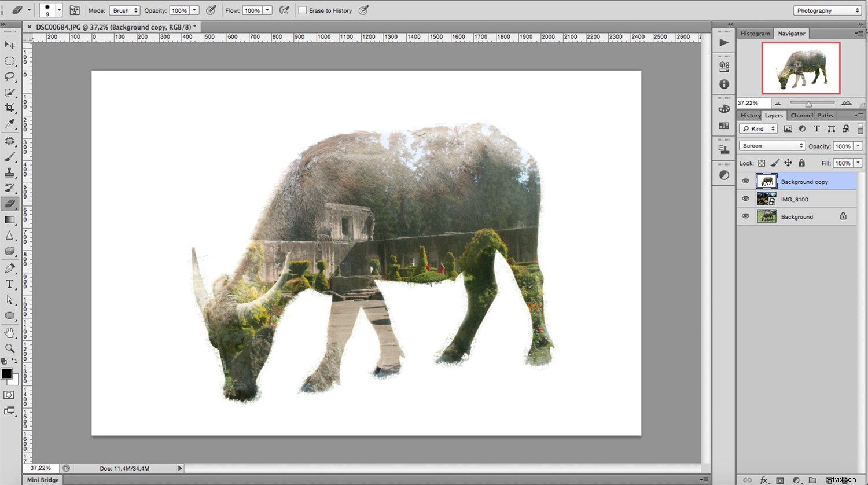Switch to the Channel tab
The width and height of the screenshot is (868, 485).
click(801, 115)
